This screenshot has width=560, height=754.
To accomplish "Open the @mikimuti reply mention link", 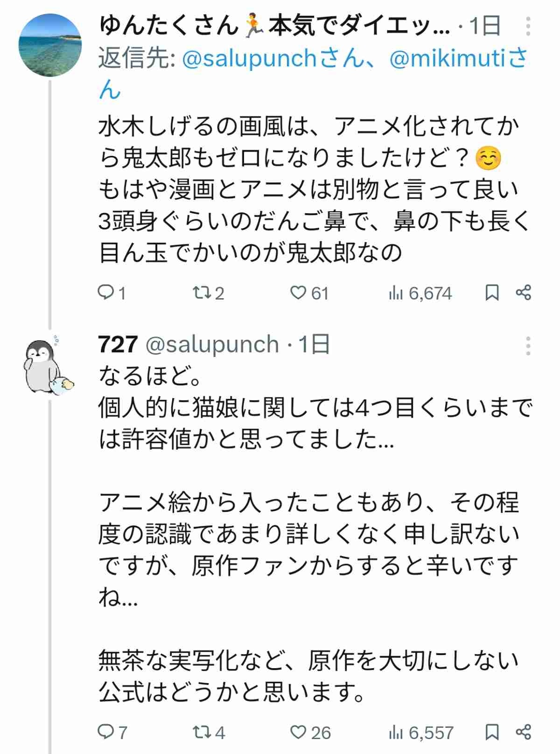I will click(448, 60).
